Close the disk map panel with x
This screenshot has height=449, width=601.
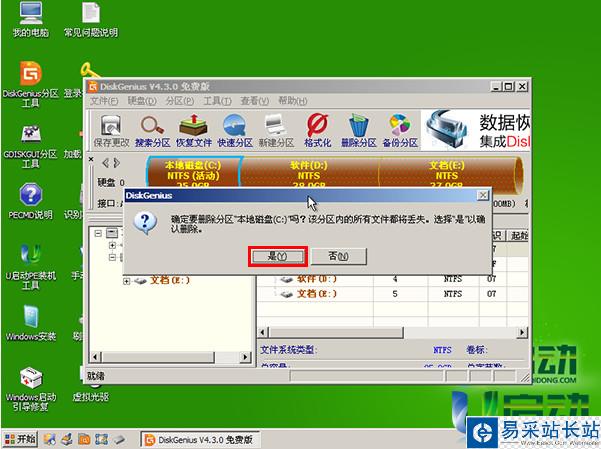coord(91,158)
